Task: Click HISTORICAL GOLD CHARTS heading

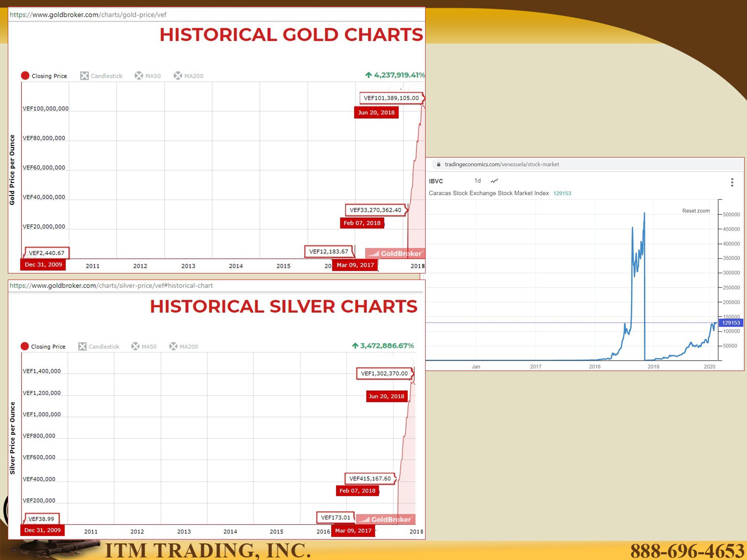Action: pos(291,35)
